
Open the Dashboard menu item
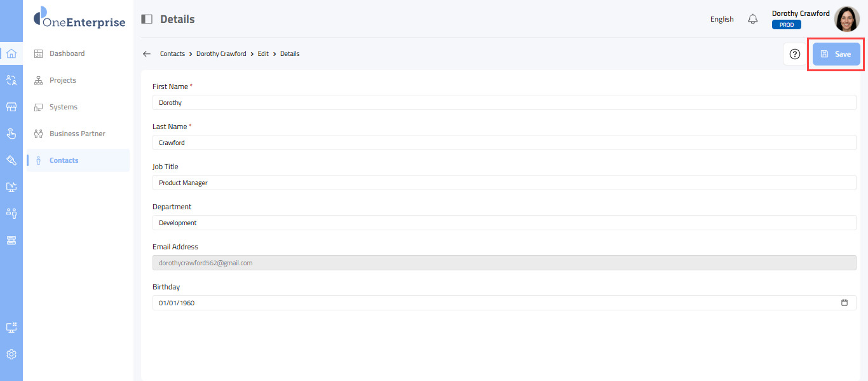coord(67,53)
